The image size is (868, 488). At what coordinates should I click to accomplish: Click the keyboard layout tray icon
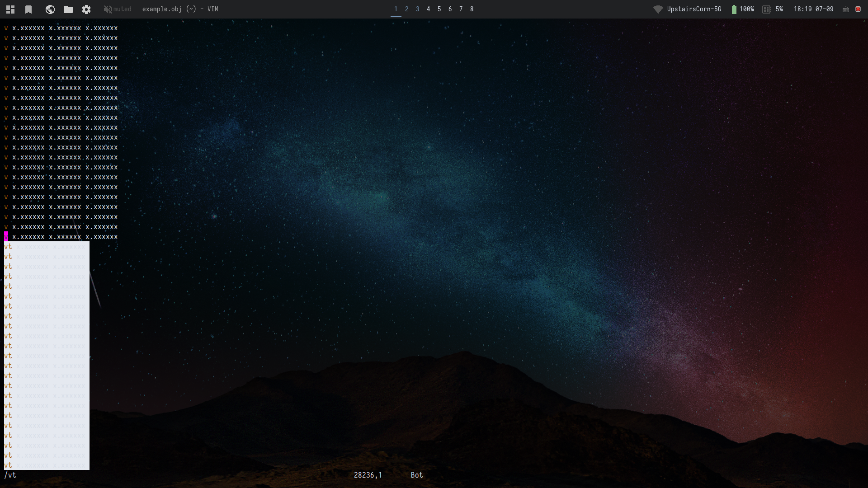[846, 9]
